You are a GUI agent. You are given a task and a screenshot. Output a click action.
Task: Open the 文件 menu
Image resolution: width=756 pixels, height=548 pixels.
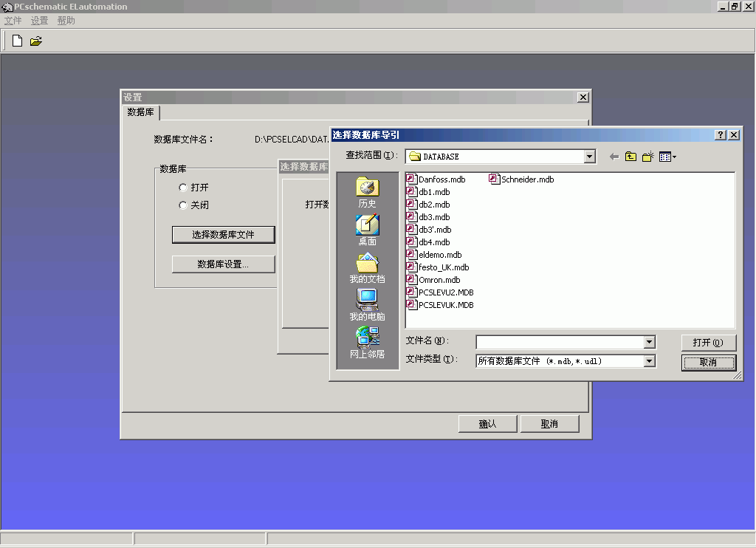13,21
